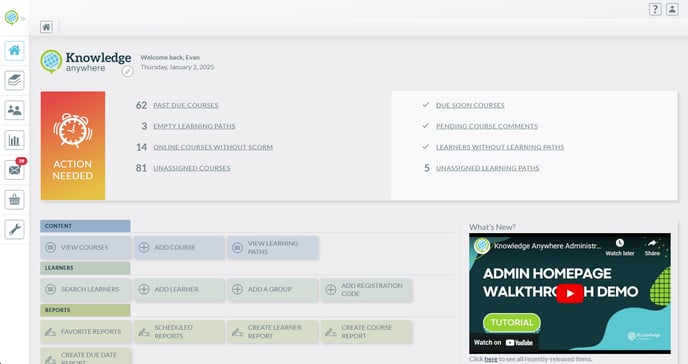The image size is (688, 364).
Task: Click the Scheduled Reports button
Action: click(179, 332)
